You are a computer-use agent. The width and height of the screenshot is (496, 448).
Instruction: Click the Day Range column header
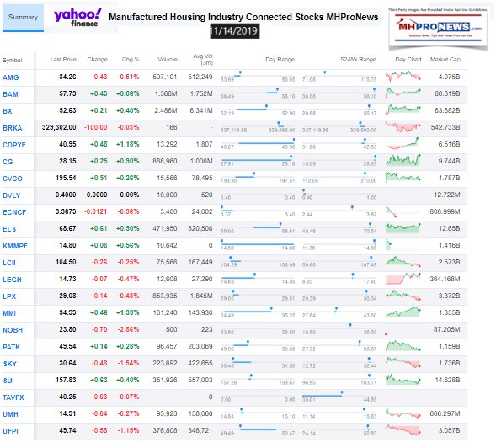click(x=280, y=60)
